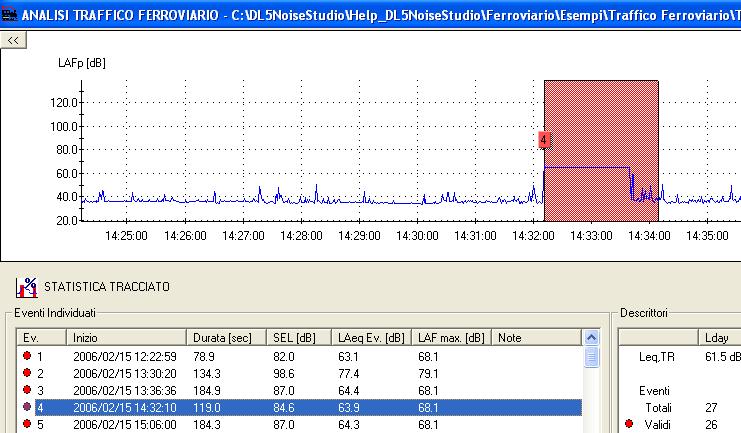
Task: Click LAeq value 64.3 of event 5
Action: point(348,424)
